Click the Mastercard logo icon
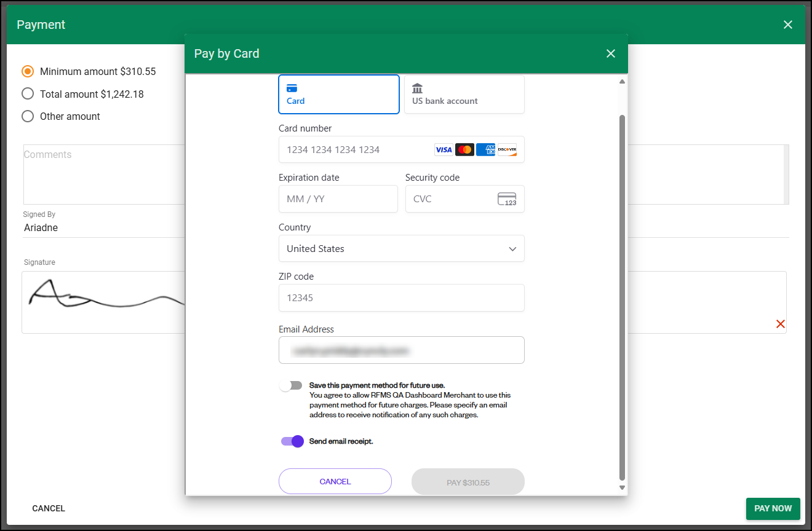The width and height of the screenshot is (812, 531). pyautogui.click(x=464, y=150)
